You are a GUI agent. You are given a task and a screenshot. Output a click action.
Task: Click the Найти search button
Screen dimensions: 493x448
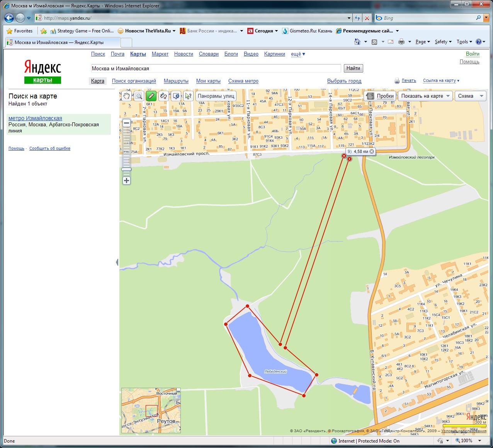(x=353, y=68)
